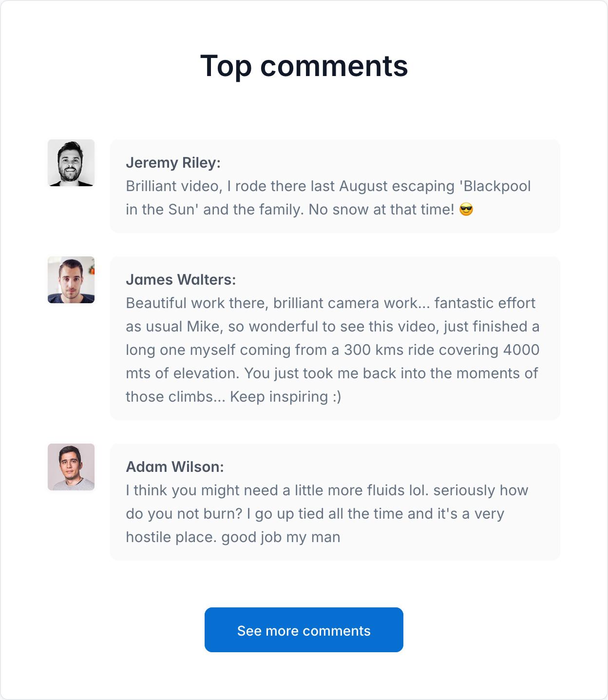Click the sunglasses emoji in Jeremy's comment
The width and height of the screenshot is (608, 700).
pyautogui.click(x=466, y=210)
